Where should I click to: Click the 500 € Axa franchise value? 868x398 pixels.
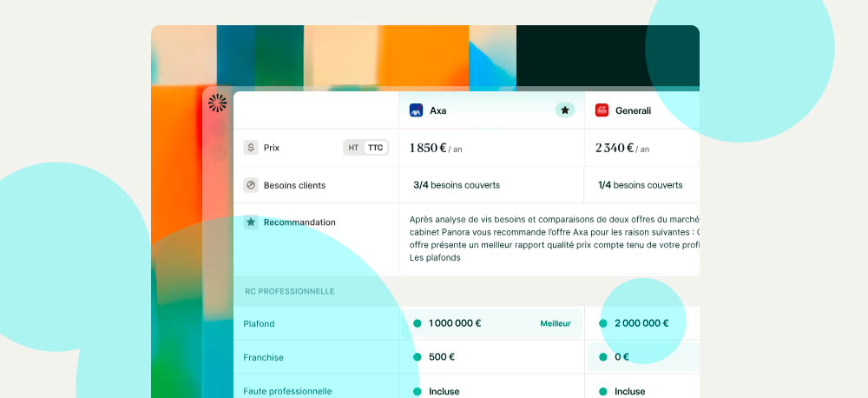442,357
